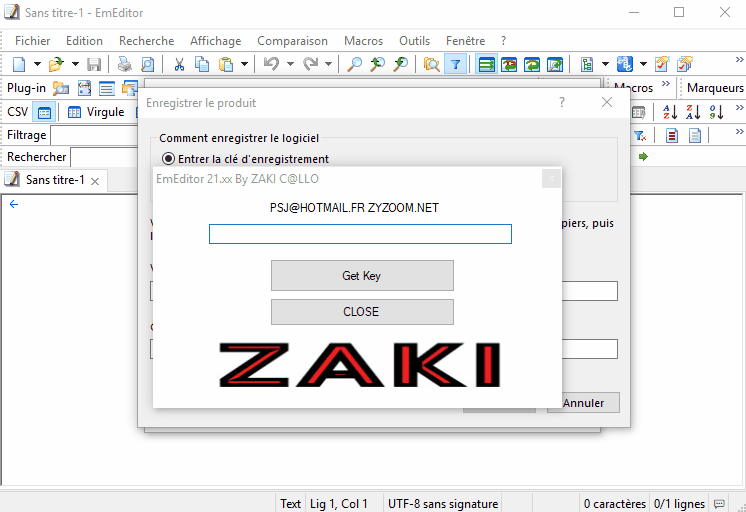The width and height of the screenshot is (746, 512).
Task: Expand the web browser icon dropdown
Action: (643, 64)
